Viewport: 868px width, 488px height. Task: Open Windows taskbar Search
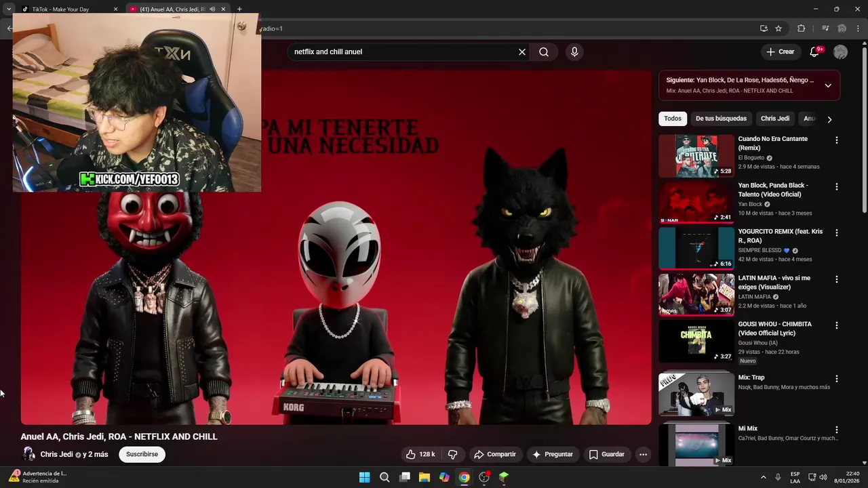click(x=384, y=477)
